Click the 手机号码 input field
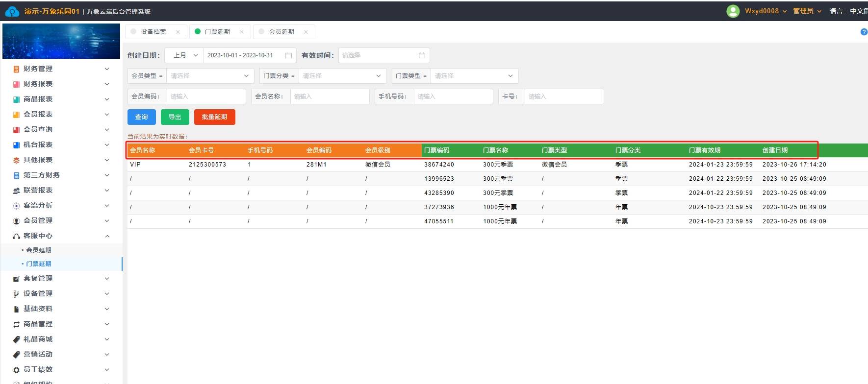 click(453, 96)
